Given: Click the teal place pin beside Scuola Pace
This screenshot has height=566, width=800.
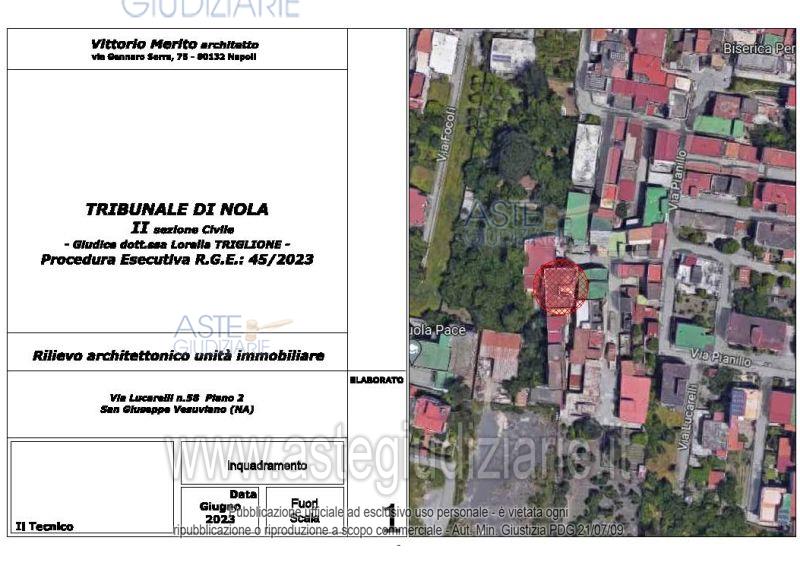Looking at the screenshot, I should [x=414, y=350].
